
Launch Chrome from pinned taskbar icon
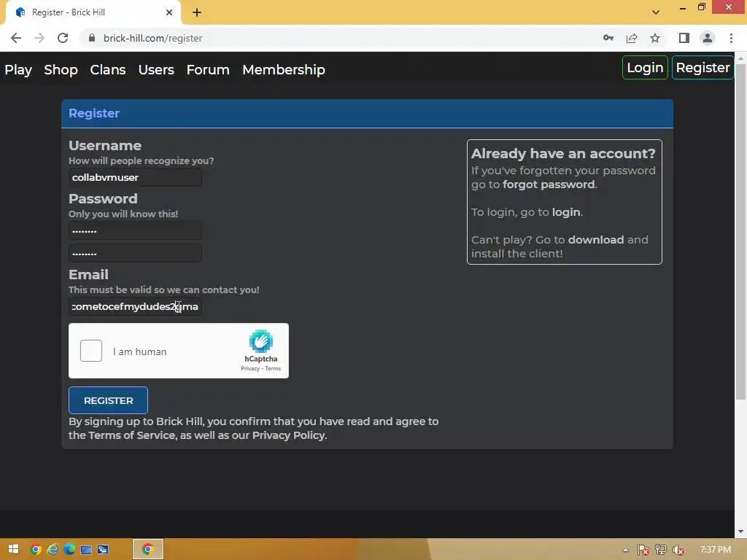(35, 549)
